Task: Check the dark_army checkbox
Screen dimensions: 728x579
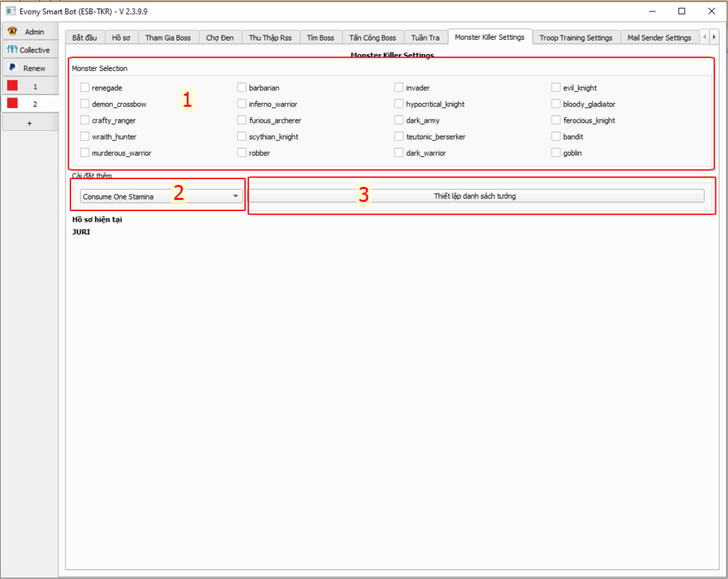Action: pyautogui.click(x=400, y=121)
